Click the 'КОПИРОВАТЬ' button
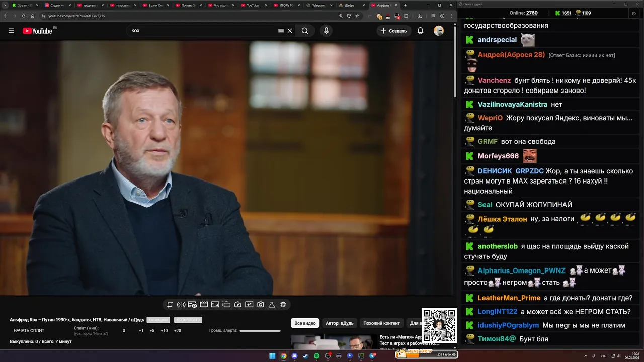 (188, 320)
